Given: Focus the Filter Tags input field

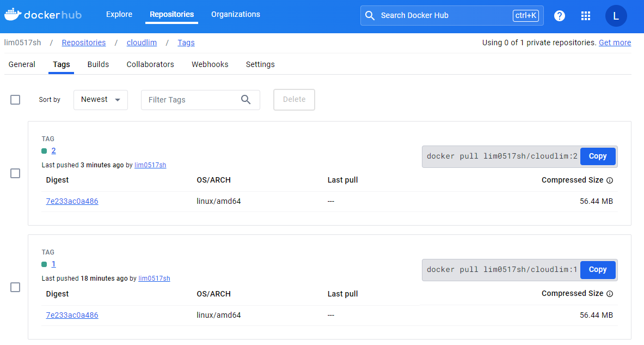Looking at the screenshot, I should (x=200, y=100).
